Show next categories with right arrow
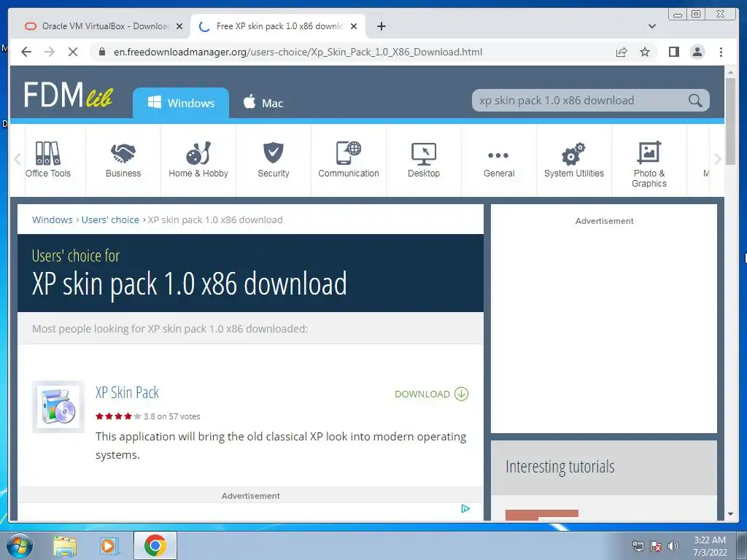The image size is (747, 560). click(x=718, y=159)
